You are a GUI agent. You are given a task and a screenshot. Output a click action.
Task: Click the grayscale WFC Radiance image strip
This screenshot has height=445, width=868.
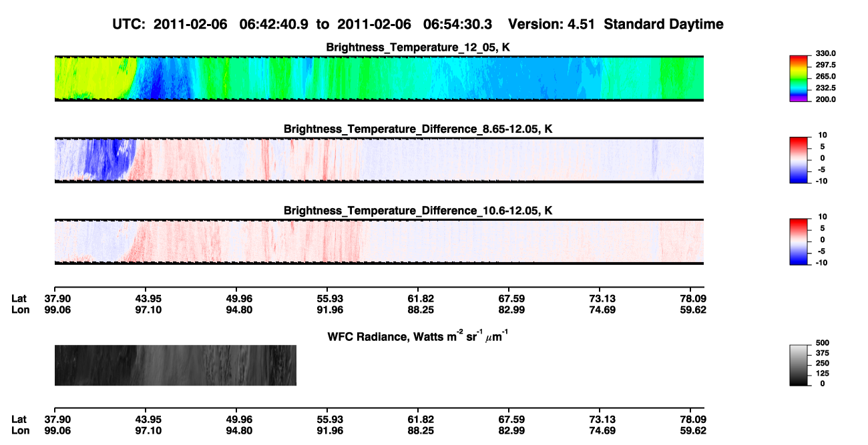point(175,365)
